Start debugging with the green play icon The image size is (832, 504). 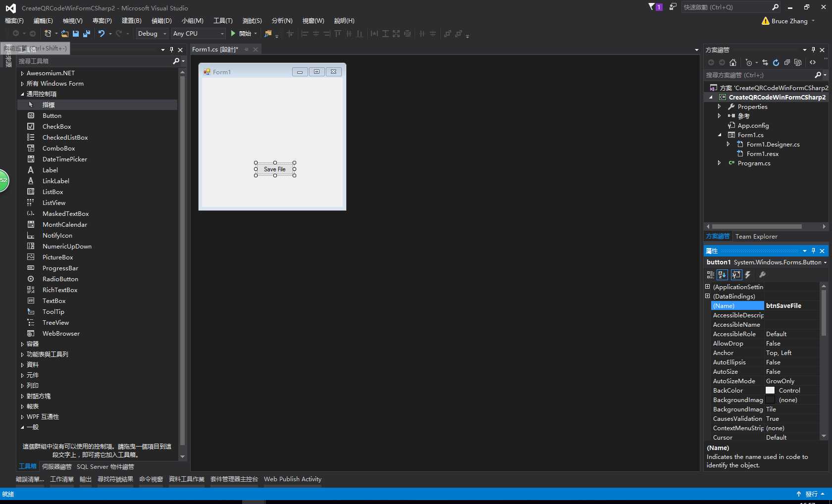(233, 34)
